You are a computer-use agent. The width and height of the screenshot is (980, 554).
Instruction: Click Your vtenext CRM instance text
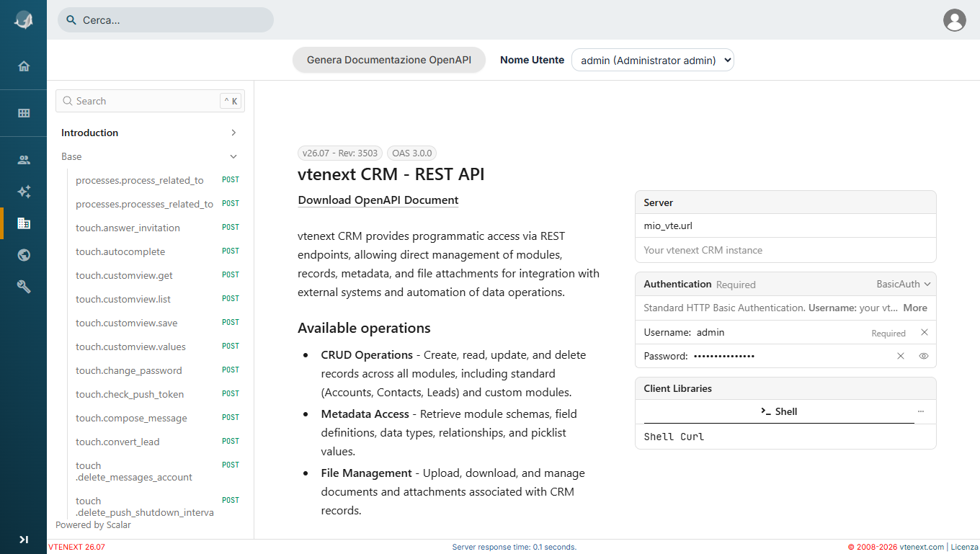(703, 250)
